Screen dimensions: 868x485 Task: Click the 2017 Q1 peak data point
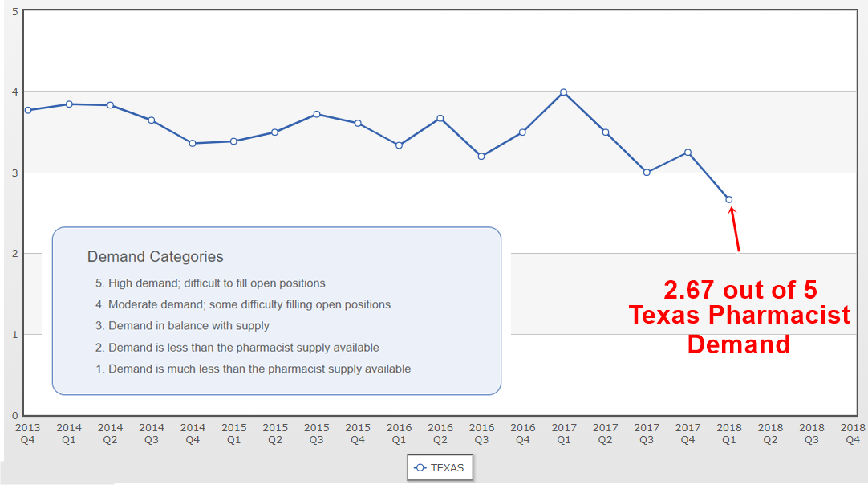(x=563, y=92)
